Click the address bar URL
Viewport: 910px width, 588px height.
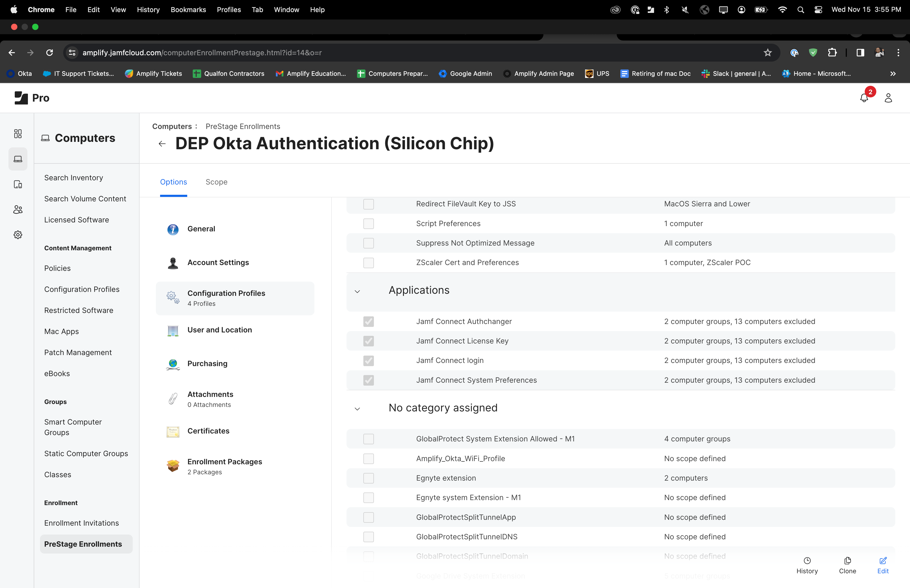202,53
